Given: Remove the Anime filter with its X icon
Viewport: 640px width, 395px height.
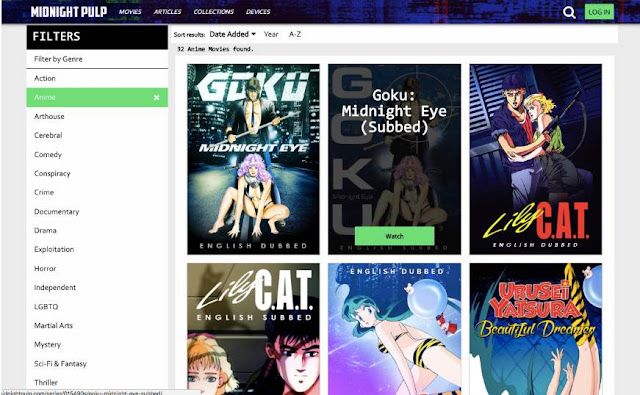Looking at the screenshot, I should (156, 98).
